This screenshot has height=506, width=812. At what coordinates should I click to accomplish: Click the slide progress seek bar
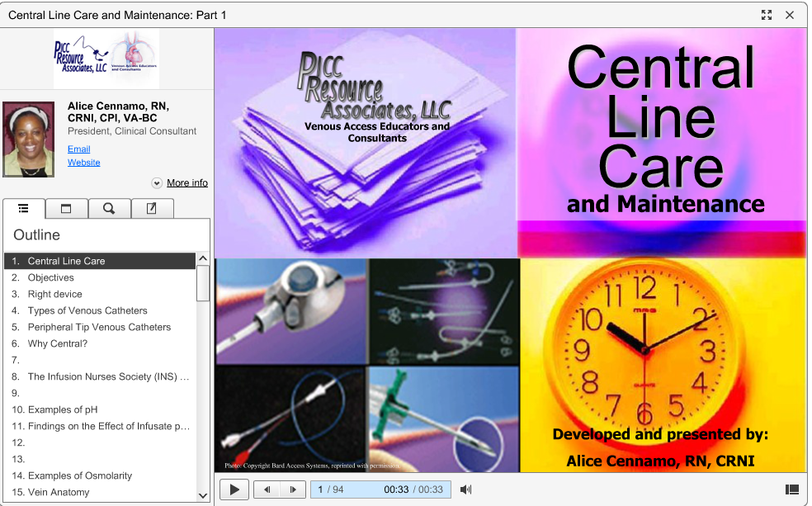pyautogui.click(x=380, y=489)
